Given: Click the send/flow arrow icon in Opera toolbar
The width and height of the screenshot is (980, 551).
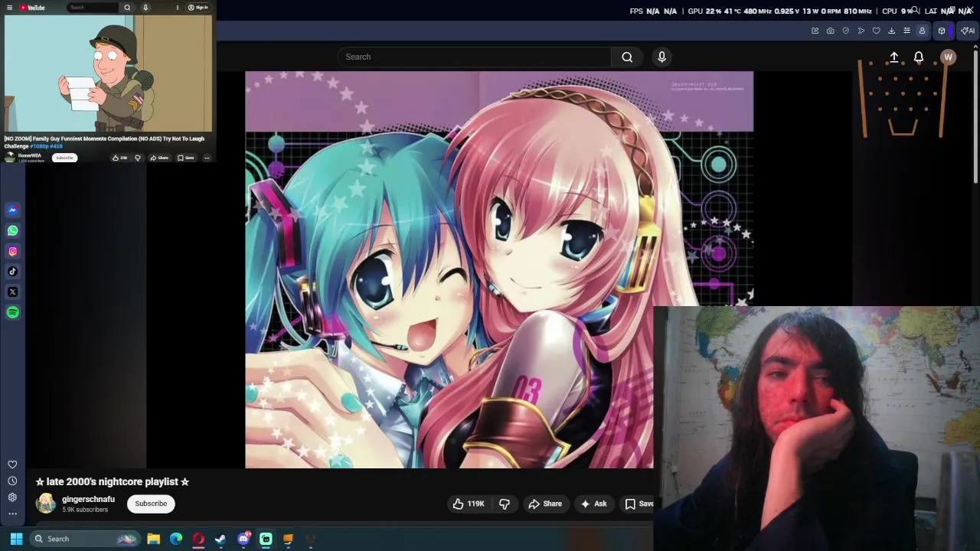Looking at the screenshot, I should pos(861,31).
